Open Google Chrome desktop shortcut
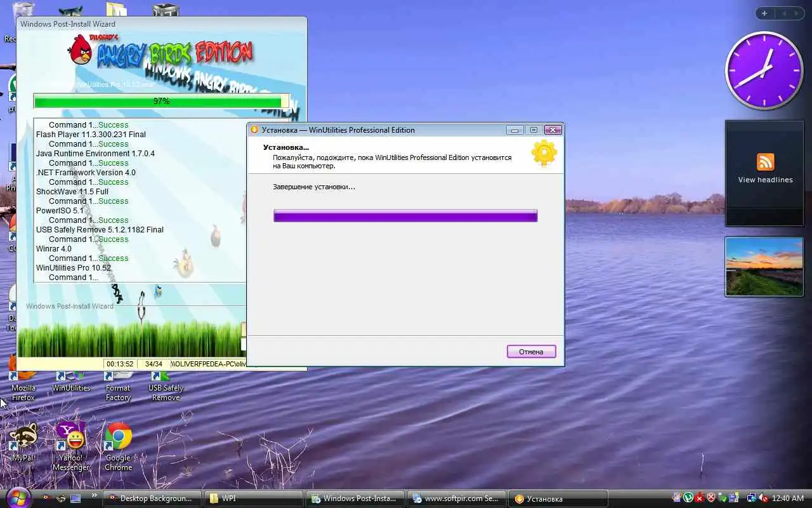Screen dimensions: 812x508 pyautogui.click(x=118, y=447)
